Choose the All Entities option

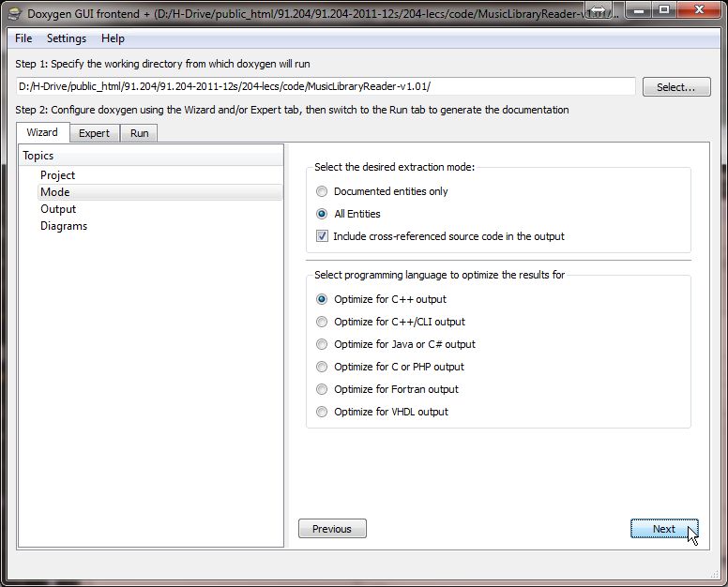tap(348, 214)
